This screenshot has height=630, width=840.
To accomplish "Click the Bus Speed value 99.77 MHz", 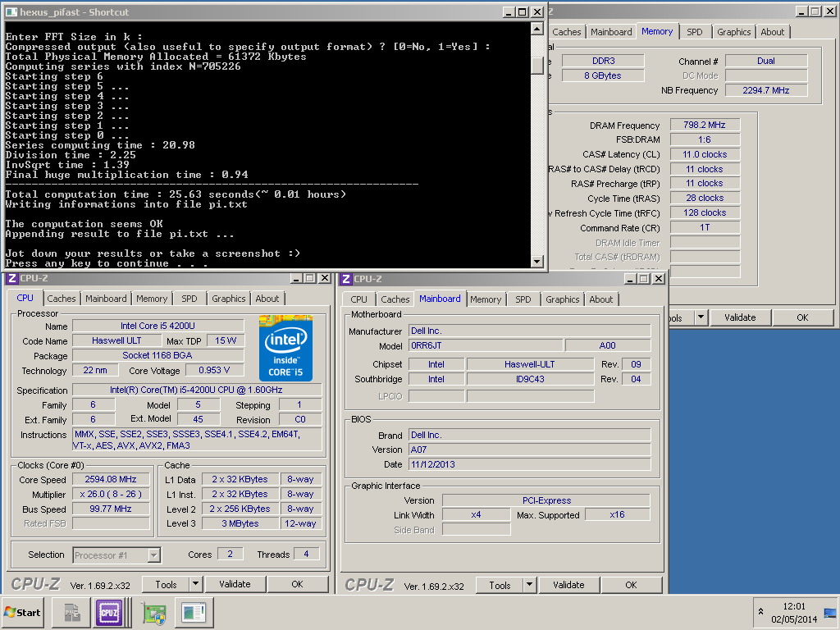I will click(x=111, y=509).
